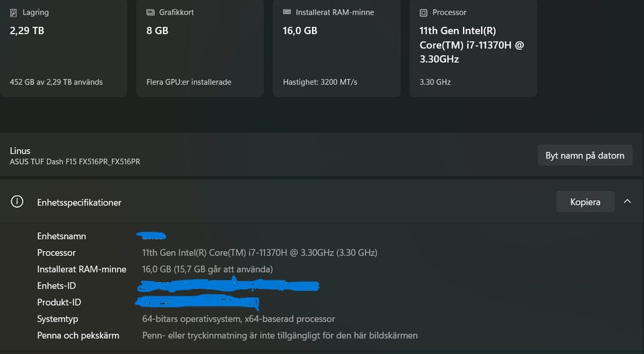Open the Processor i7-11370H card

(473, 48)
